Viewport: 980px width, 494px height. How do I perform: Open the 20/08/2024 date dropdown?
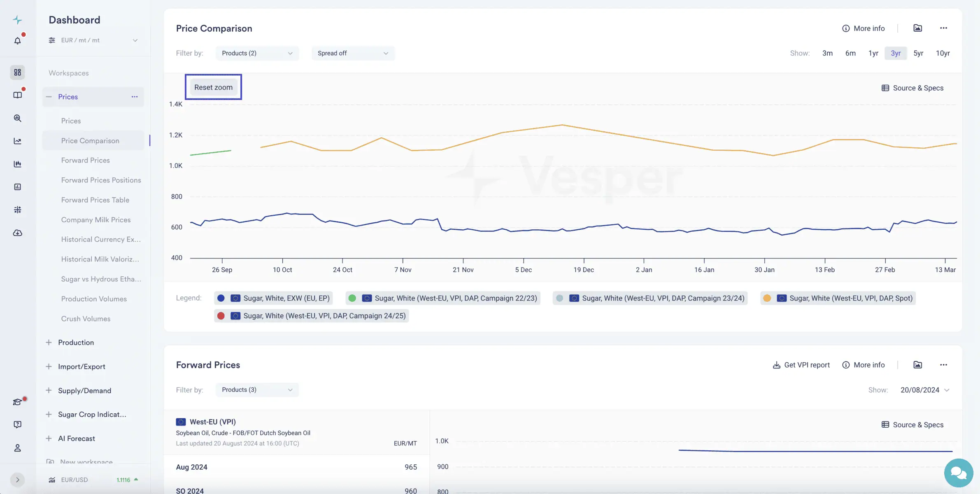click(925, 390)
